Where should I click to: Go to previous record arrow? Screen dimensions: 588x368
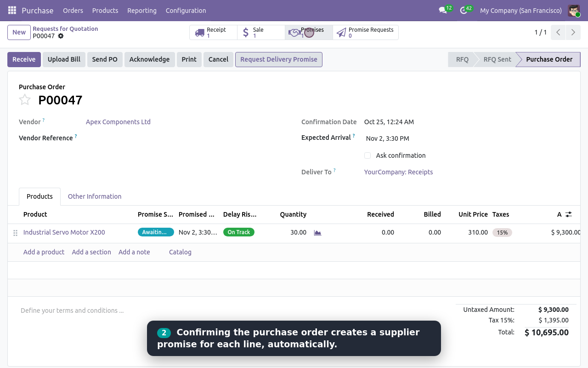click(558, 32)
